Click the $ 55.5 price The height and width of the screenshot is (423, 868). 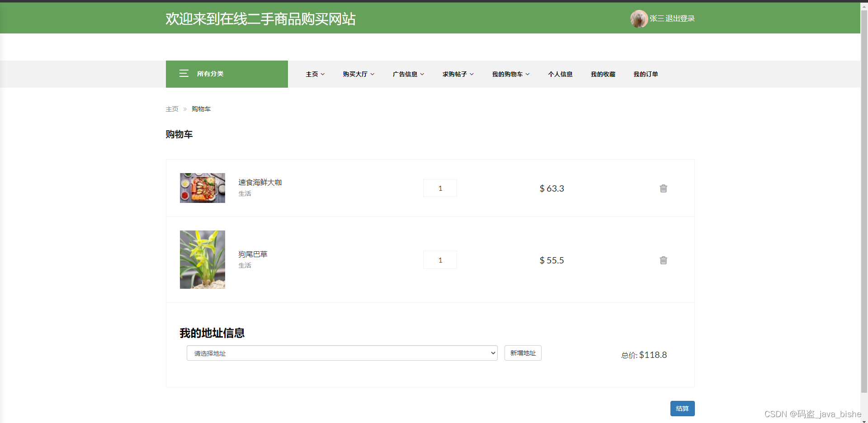click(x=552, y=260)
